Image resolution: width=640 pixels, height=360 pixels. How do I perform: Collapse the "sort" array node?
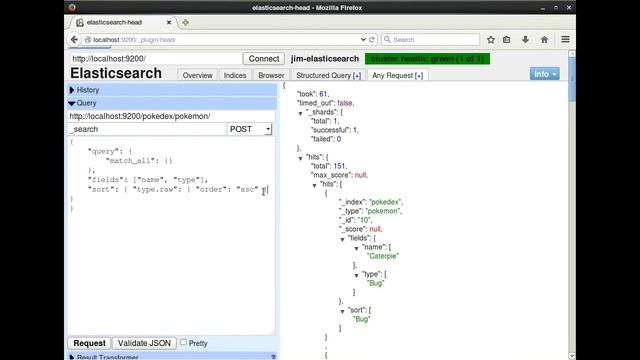342,312
